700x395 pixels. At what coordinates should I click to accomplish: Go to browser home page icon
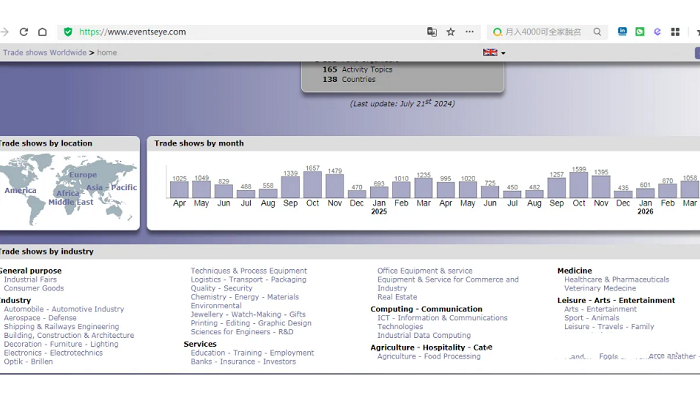pos(42,32)
